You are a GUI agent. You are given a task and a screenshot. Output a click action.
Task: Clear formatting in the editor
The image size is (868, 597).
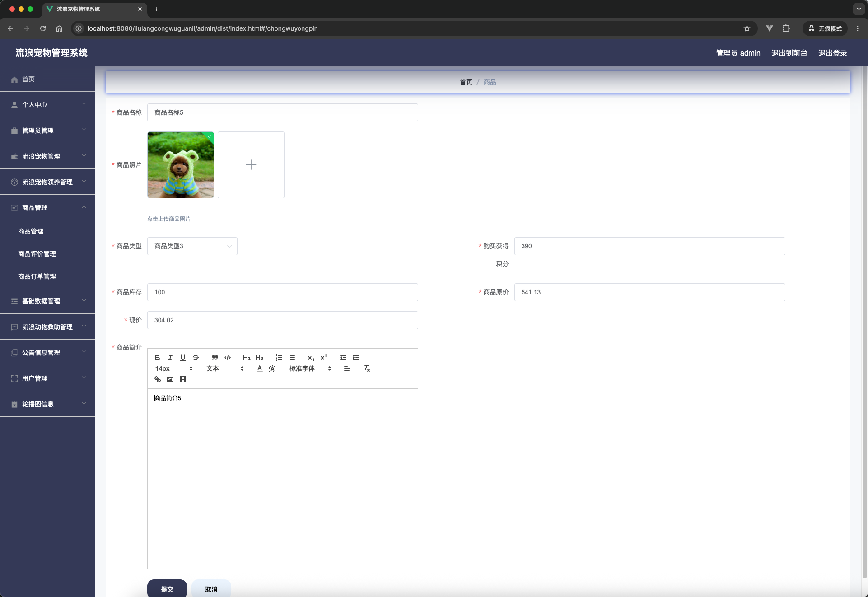[x=367, y=368]
